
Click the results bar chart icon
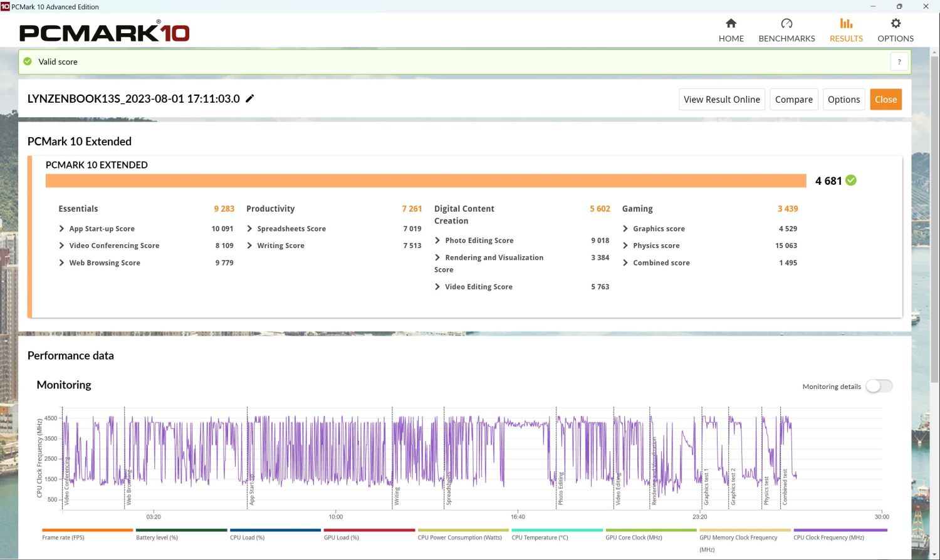tap(846, 23)
